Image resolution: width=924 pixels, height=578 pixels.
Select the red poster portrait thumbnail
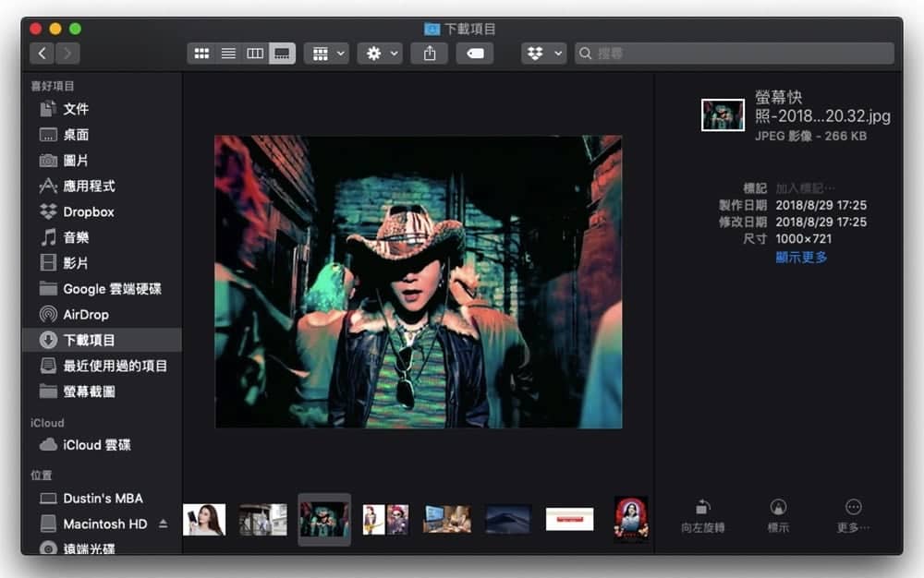tap(631, 519)
